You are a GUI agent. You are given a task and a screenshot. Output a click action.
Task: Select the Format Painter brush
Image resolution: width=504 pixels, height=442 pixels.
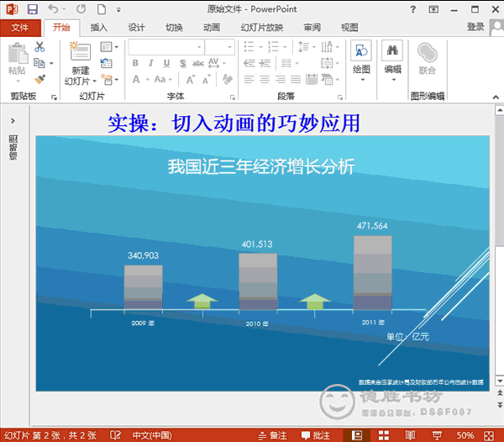(x=39, y=79)
